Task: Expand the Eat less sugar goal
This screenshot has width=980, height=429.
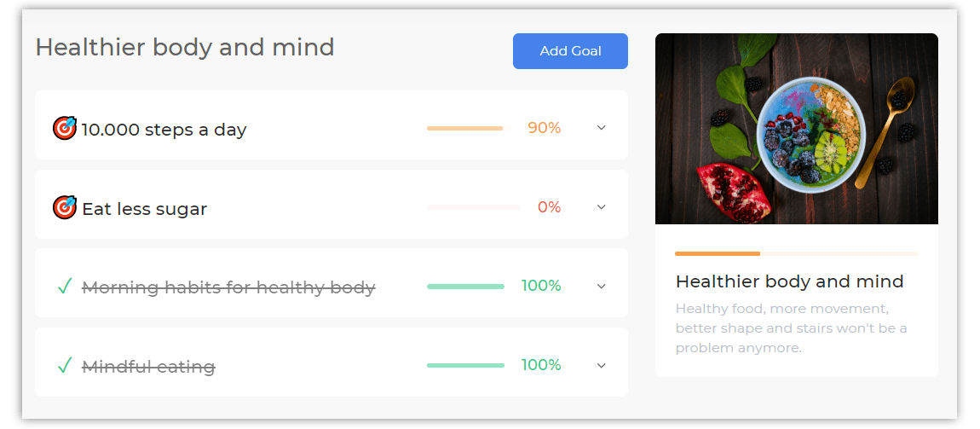Action: point(602,207)
